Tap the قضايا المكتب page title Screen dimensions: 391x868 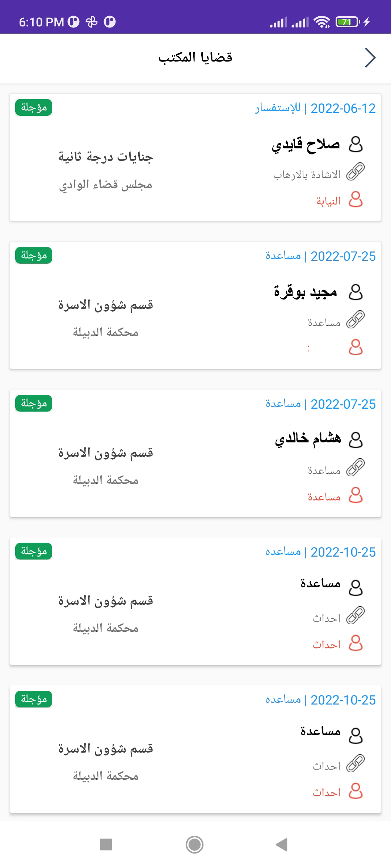click(x=195, y=58)
